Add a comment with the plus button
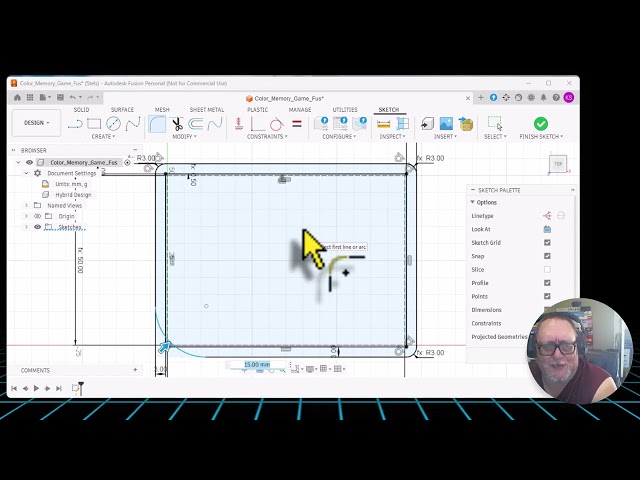 pyautogui.click(x=135, y=370)
